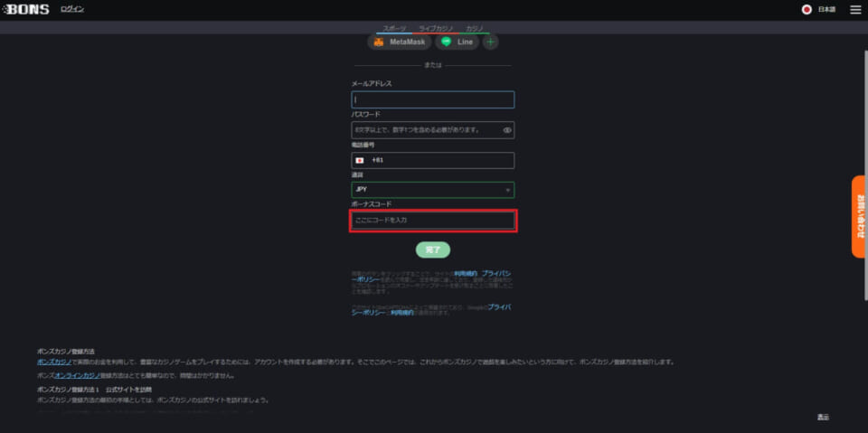This screenshot has height=433, width=868.
Task: Click the green 完了 button
Action: click(433, 250)
